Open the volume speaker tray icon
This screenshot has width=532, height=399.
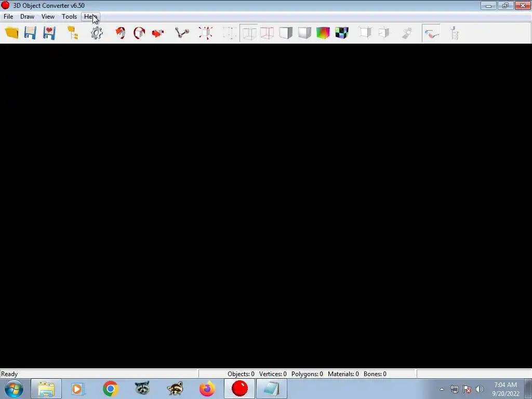click(479, 389)
